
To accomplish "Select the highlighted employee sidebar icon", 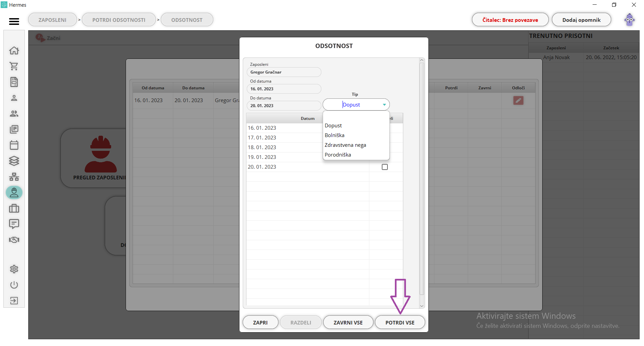I will (14, 192).
